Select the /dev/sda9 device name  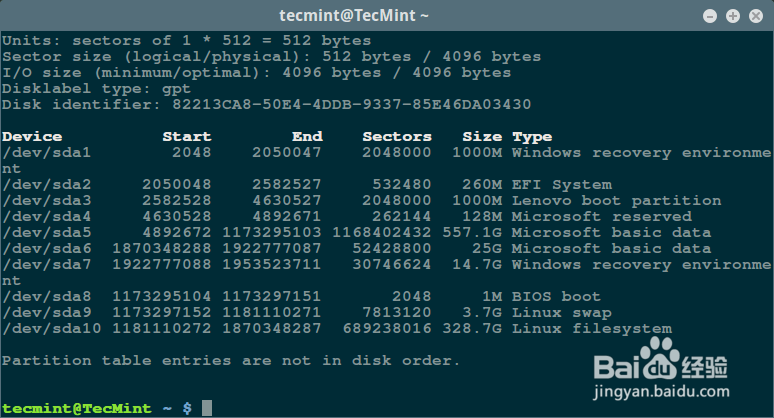pos(47,312)
